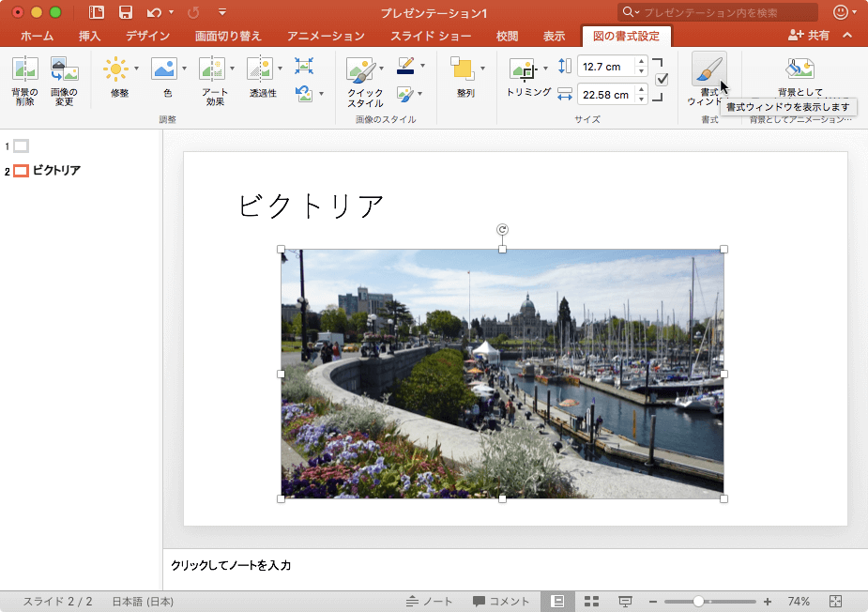Click the save icon in title bar
This screenshot has height=612, width=868.
click(x=125, y=12)
